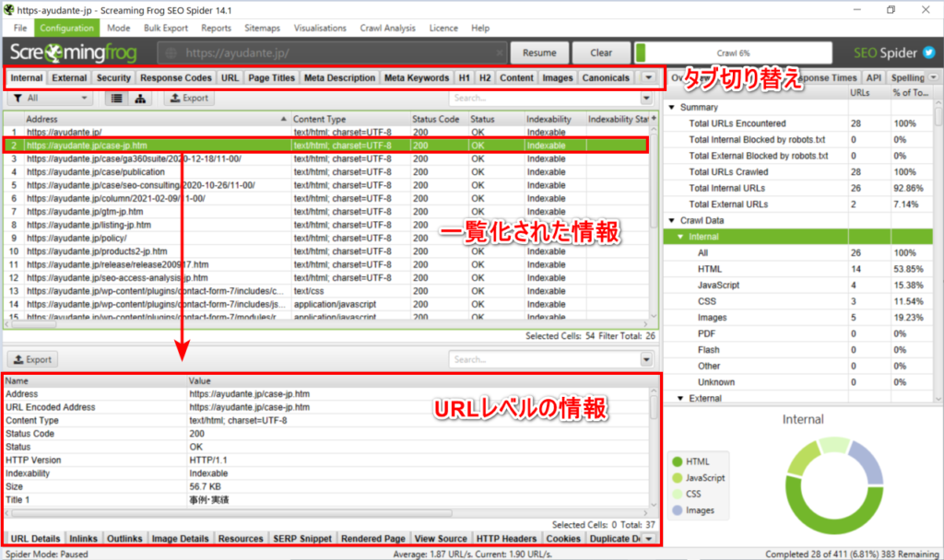Open the Inlinks bottom tab
944x560 pixels.
click(83, 538)
